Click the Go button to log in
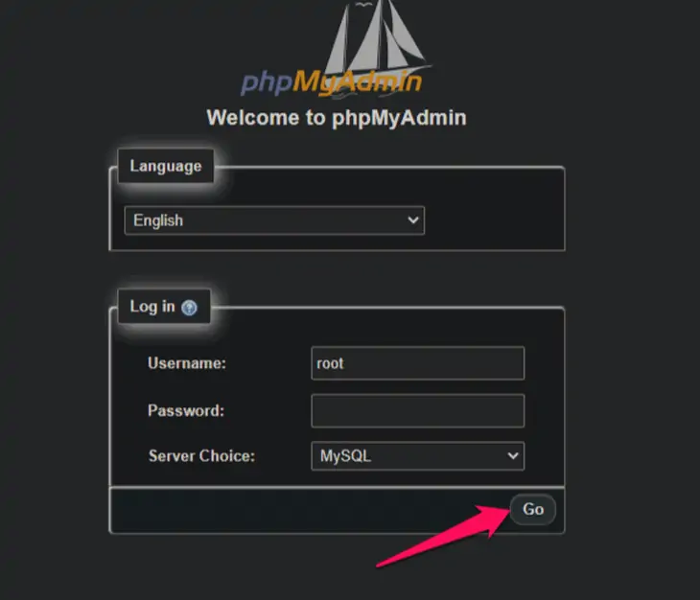This screenshot has height=600, width=700. pos(533,509)
